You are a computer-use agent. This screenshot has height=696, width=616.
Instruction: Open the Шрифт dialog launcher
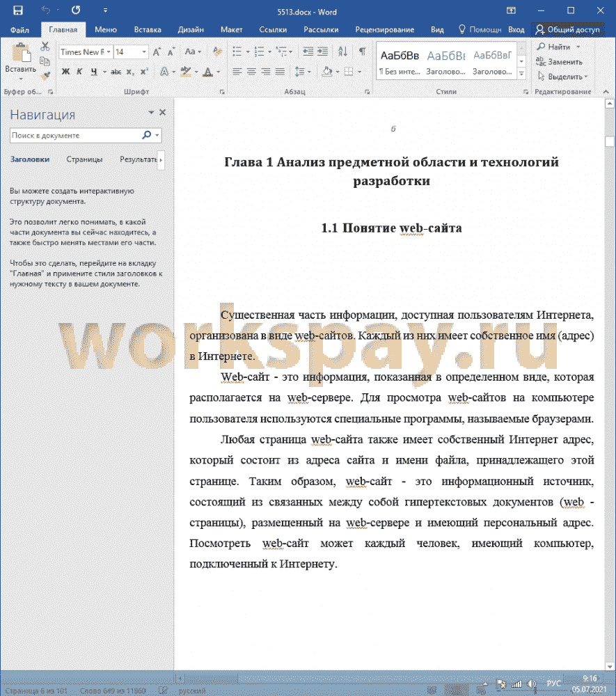222,92
